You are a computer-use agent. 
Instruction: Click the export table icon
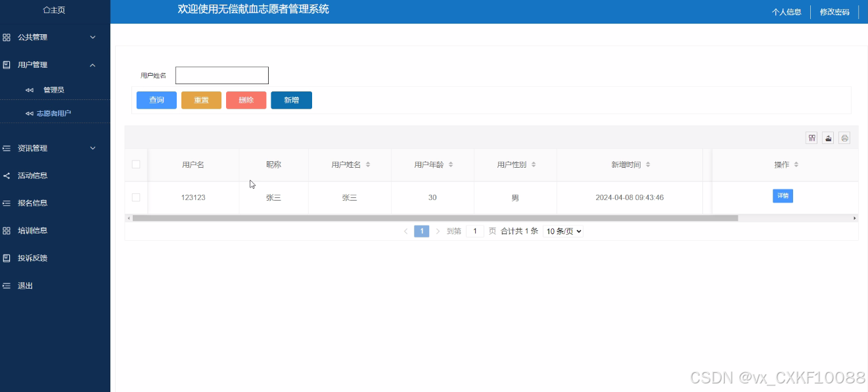pos(829,138)
